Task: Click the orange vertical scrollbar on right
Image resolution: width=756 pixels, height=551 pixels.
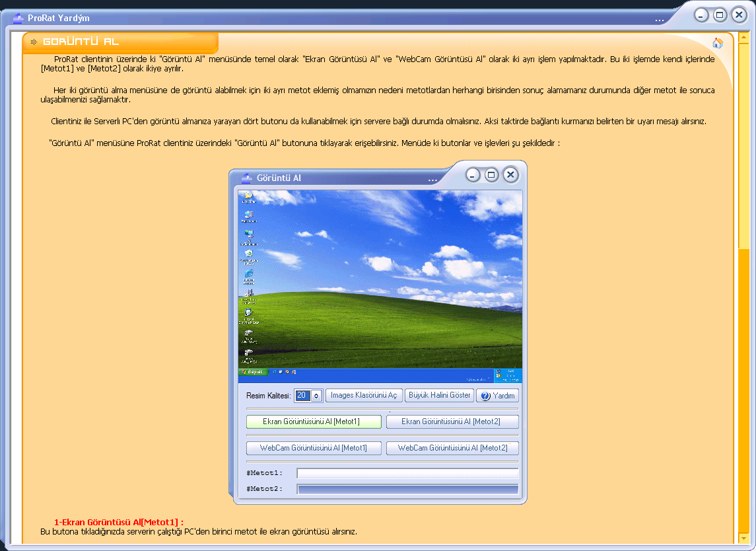Action: (x=744, y=390)
